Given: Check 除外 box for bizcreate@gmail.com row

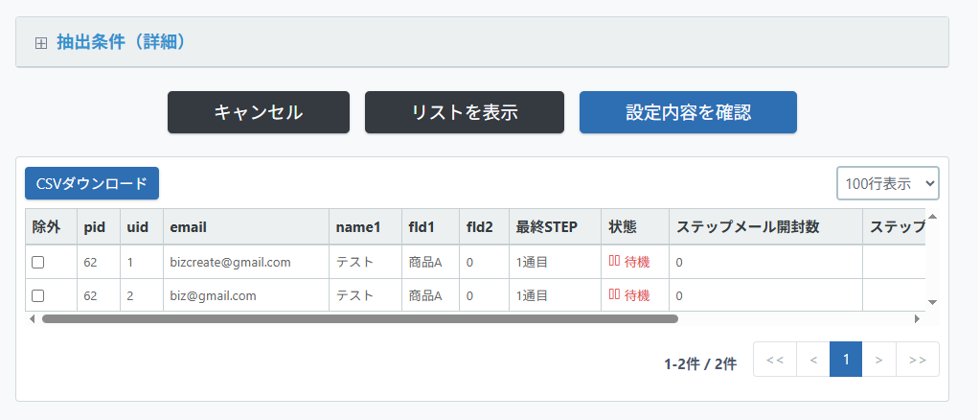Looking at the screenshot, I should (38, 263).
